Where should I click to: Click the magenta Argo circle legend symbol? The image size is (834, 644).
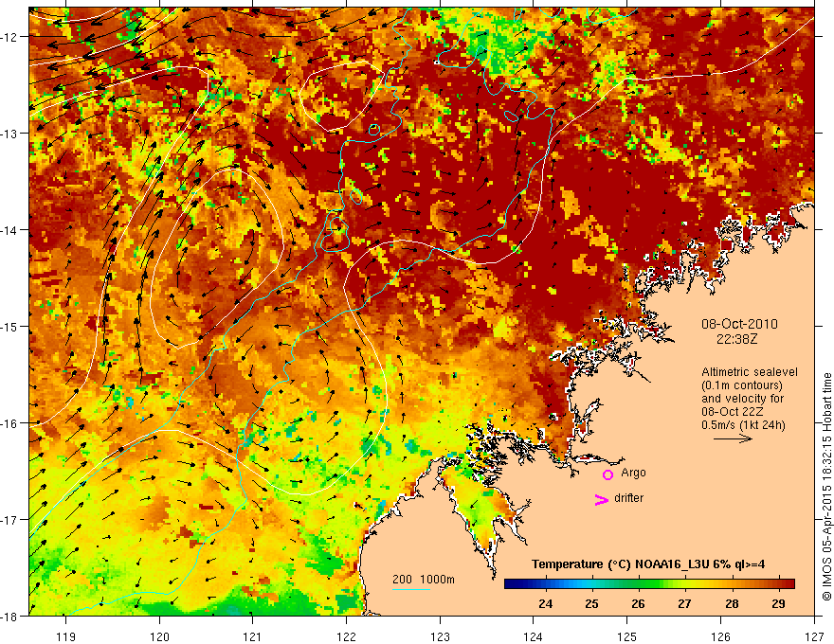pos(607,474)
